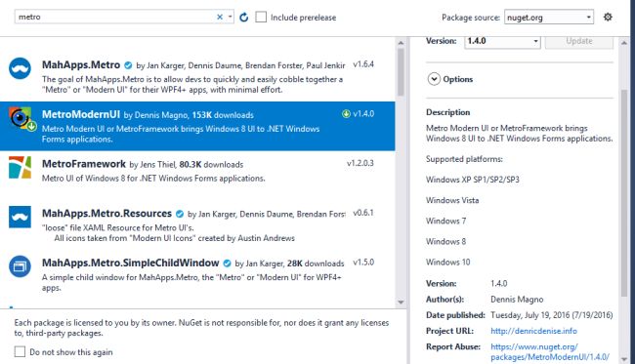Select the MahApps.Metro.SimpleChildWindow package title
This screenshot has height=364, width=635.
click(x=130, y=263)
